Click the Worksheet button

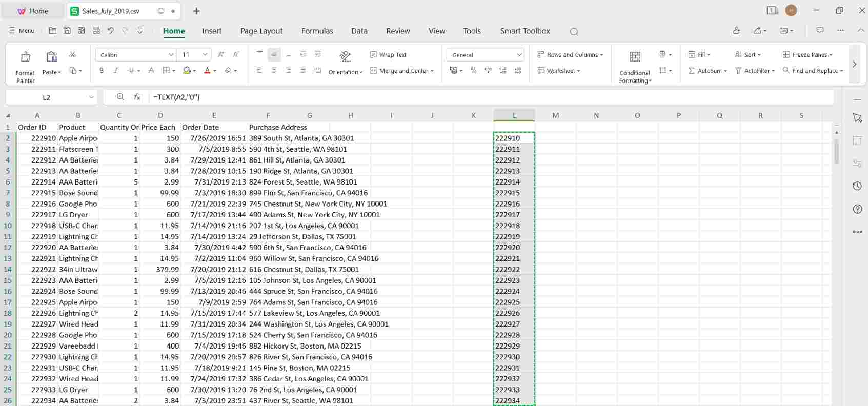pos(559,71)
